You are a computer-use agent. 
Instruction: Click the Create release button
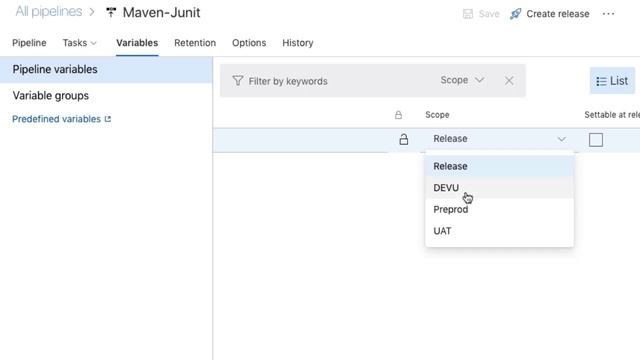pos(550,14)
